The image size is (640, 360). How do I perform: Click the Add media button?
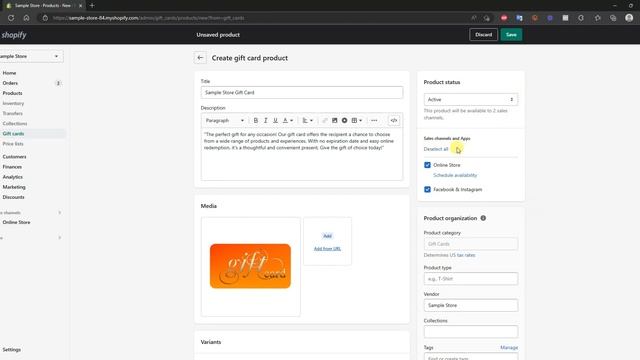coord(327,236)
